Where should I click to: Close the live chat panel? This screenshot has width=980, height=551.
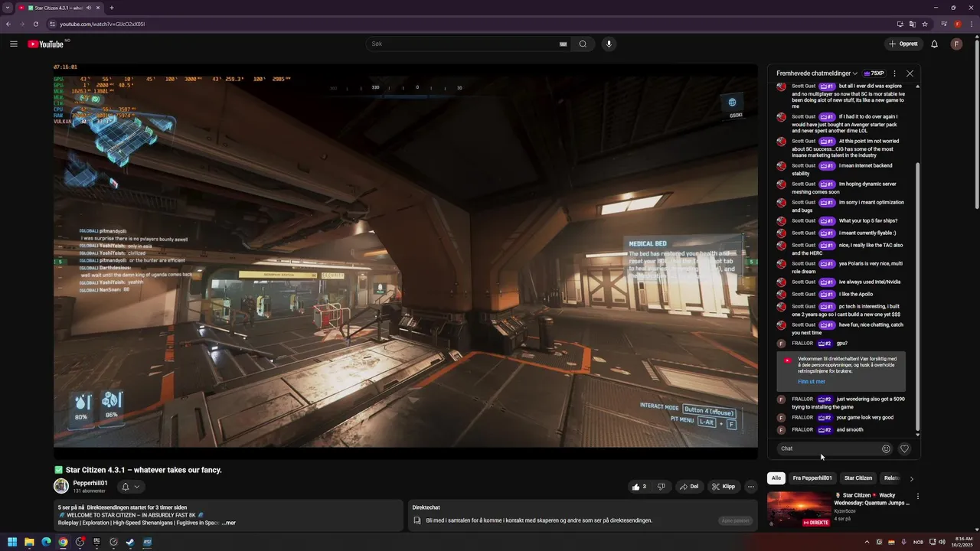coord(910,73)
